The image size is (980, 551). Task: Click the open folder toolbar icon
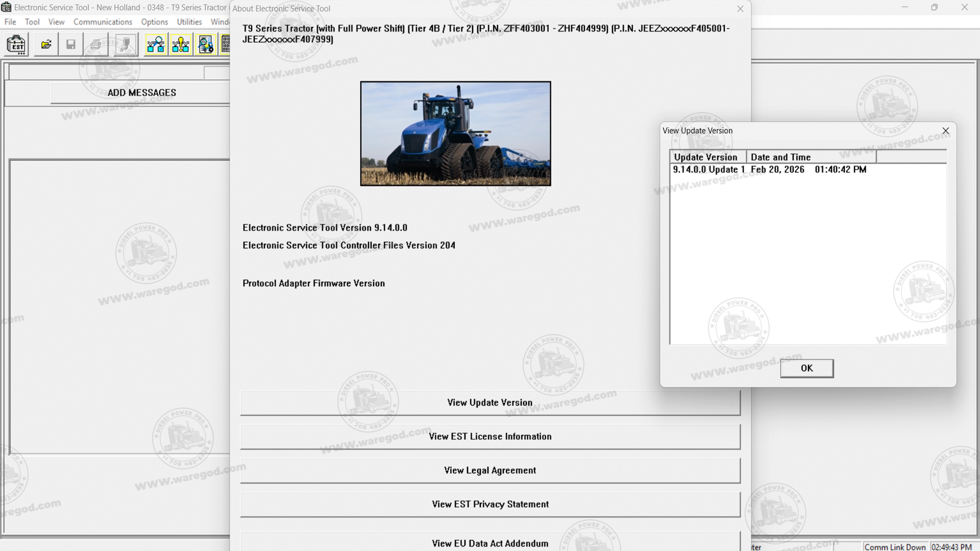46,45
